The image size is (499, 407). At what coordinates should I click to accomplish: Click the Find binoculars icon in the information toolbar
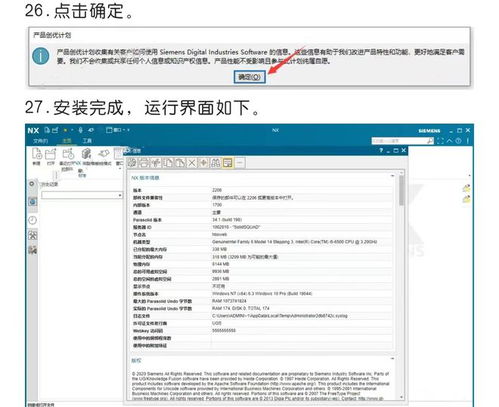point(216,163)
